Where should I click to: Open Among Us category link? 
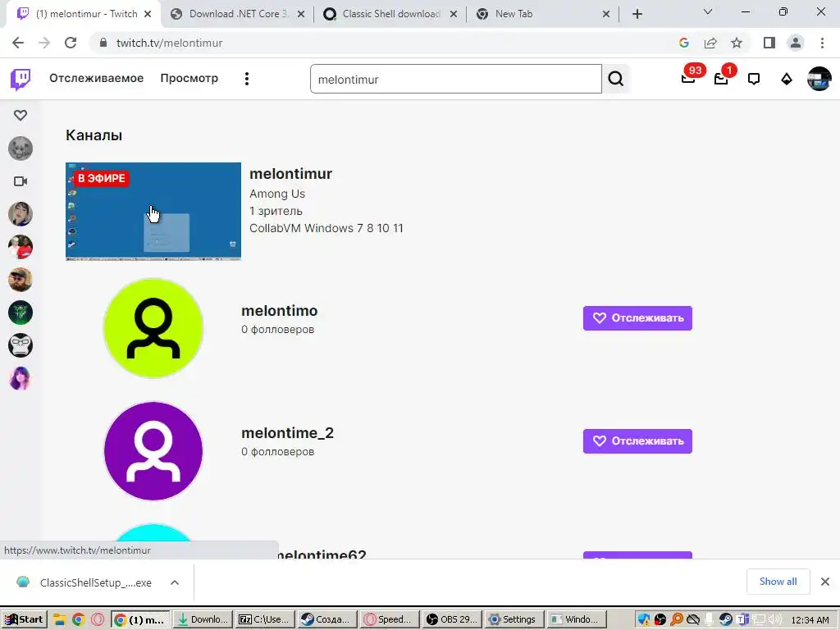tap(277, 194)
